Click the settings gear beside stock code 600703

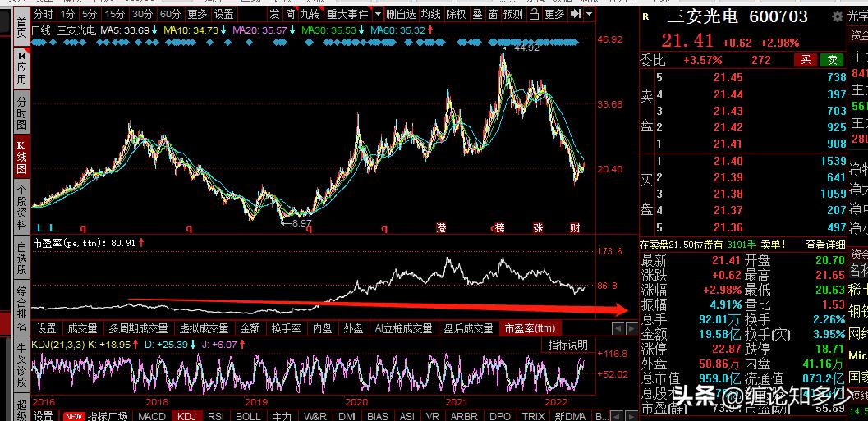click(837, 16)
